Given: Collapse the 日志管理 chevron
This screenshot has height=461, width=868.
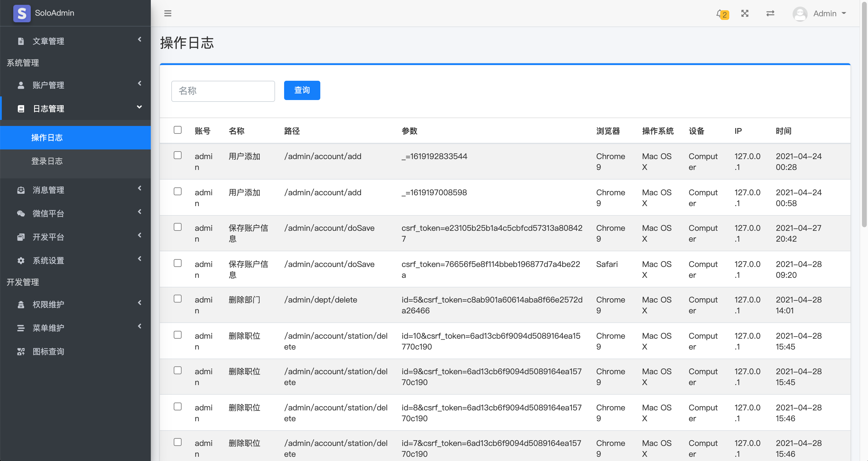Looking at the screenshot, I should coord(140,107).
